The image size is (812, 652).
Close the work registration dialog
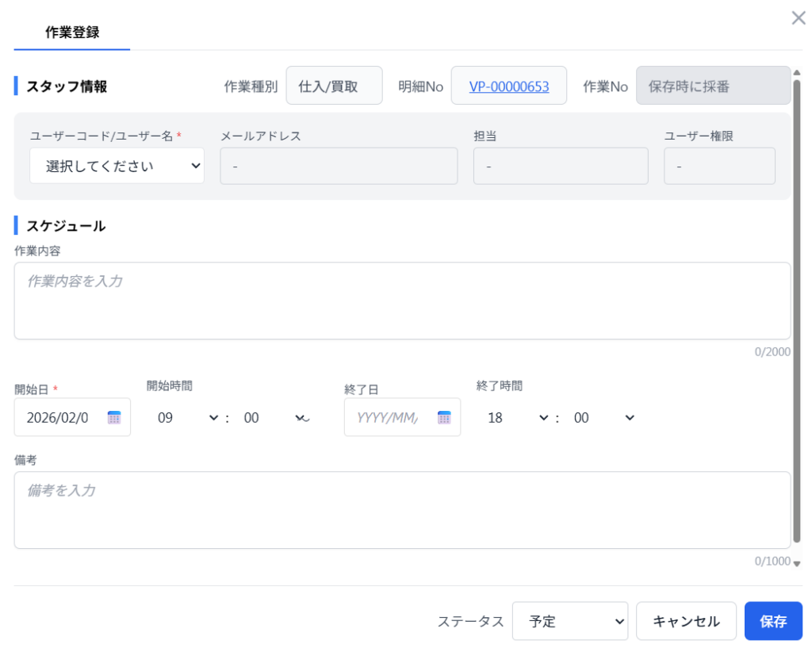click(x=799, y=18)
